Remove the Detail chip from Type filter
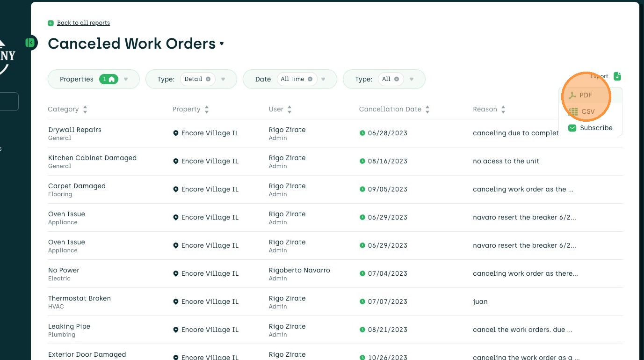Image resolution: width=644 pixels, height=360 pixels. 208,79
